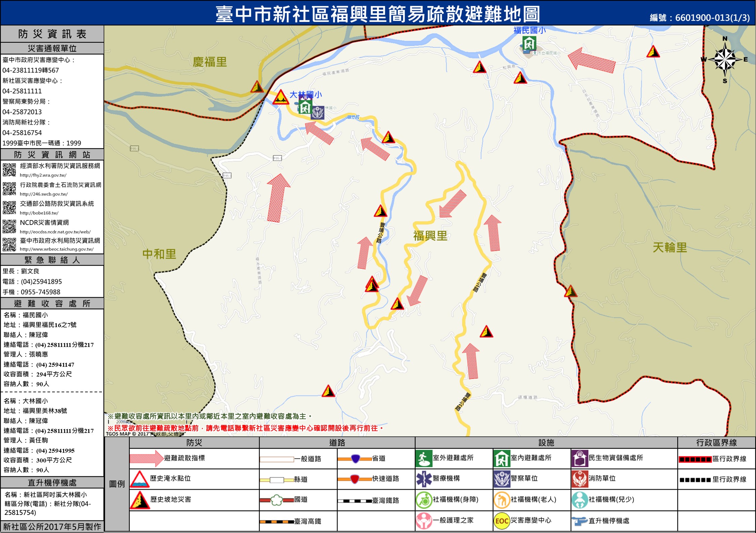Click QR code for 行政院農委會土石流防災資訊網

click(9, 189)
